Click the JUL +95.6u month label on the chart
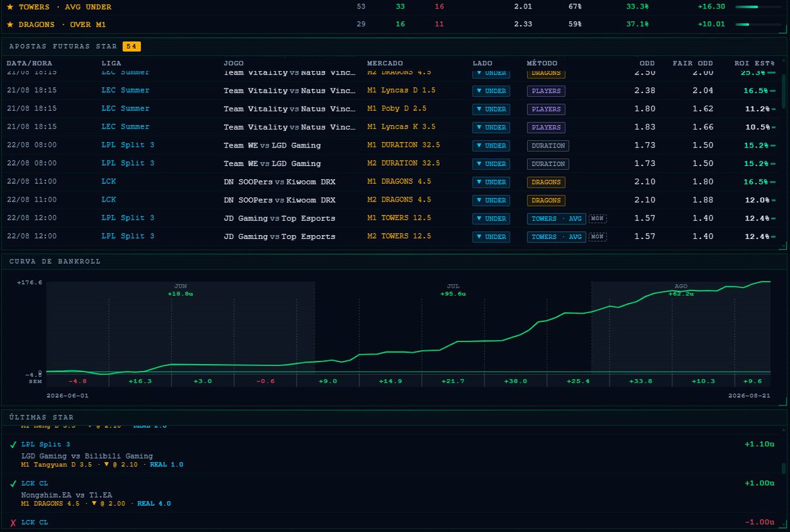790x532 pixels. coord(453,290)
